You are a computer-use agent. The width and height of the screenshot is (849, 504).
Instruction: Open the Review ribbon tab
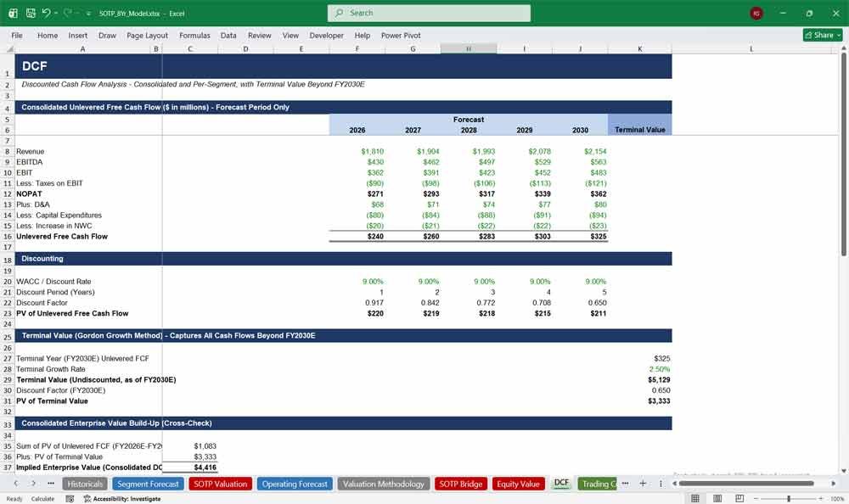259,35
